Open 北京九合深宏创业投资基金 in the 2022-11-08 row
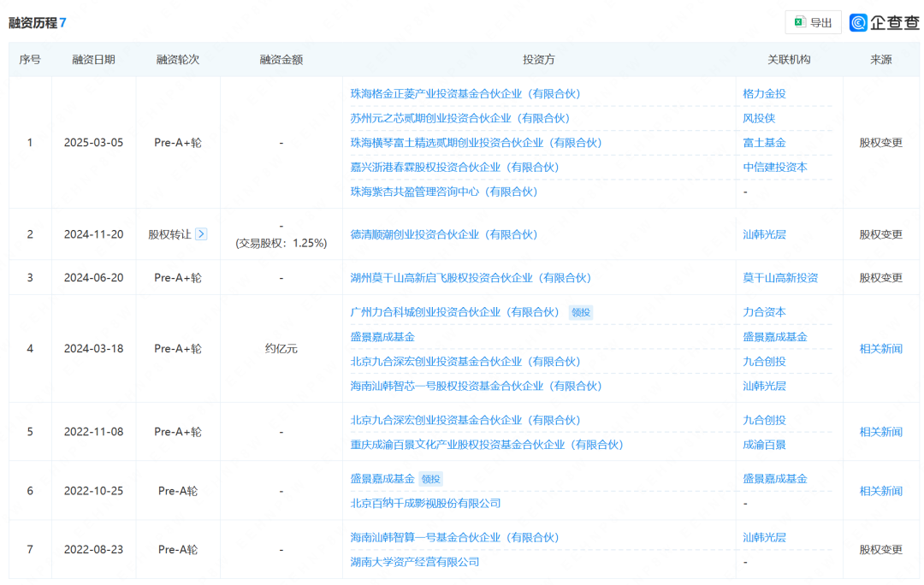 465,420
